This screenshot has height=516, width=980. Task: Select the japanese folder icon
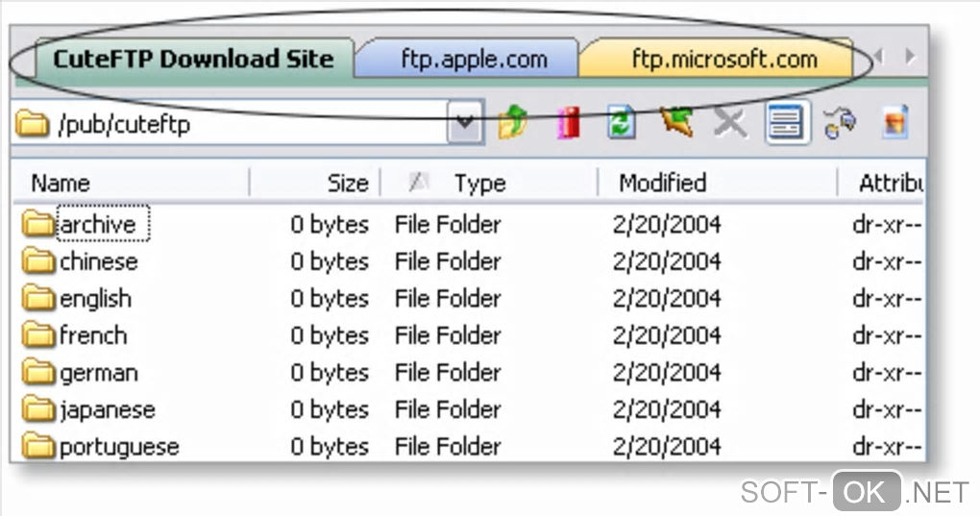(38, 409)
